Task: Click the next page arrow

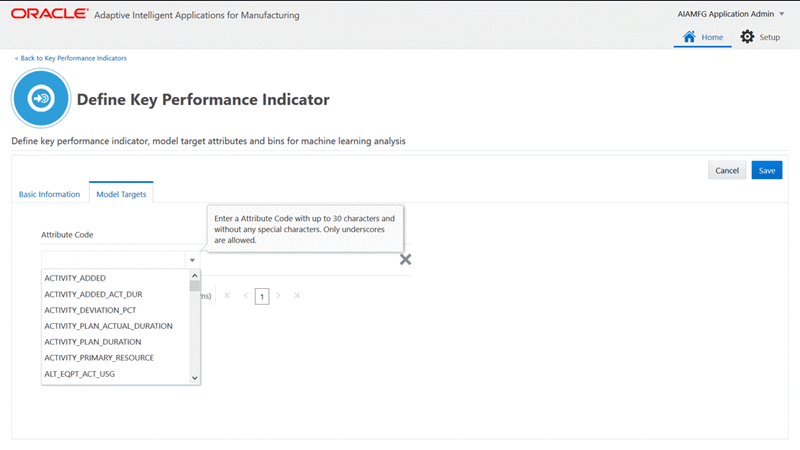Action: pos(278,296)
